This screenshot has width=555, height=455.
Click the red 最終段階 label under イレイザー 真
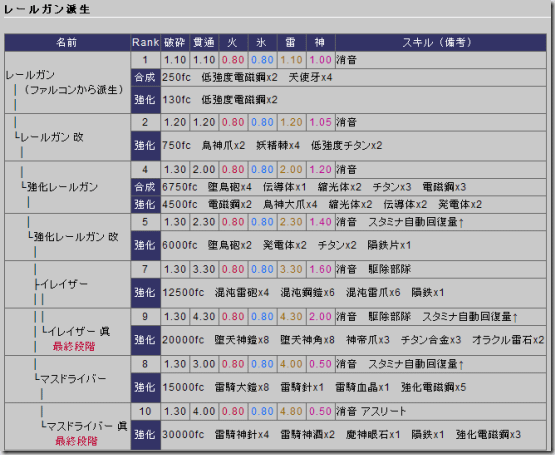pyautogui.click(x=74, y=346)
